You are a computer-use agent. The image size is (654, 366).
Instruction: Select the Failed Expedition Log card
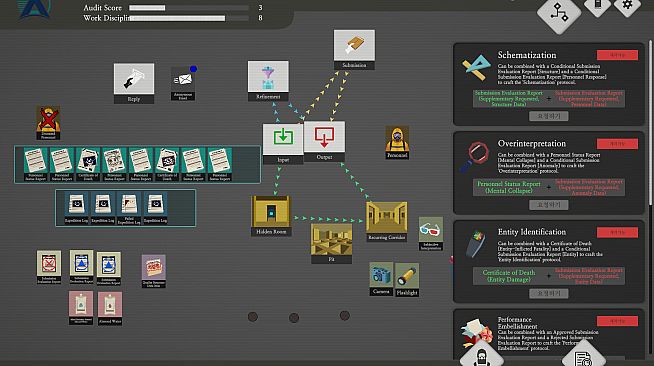coord(129,208)
